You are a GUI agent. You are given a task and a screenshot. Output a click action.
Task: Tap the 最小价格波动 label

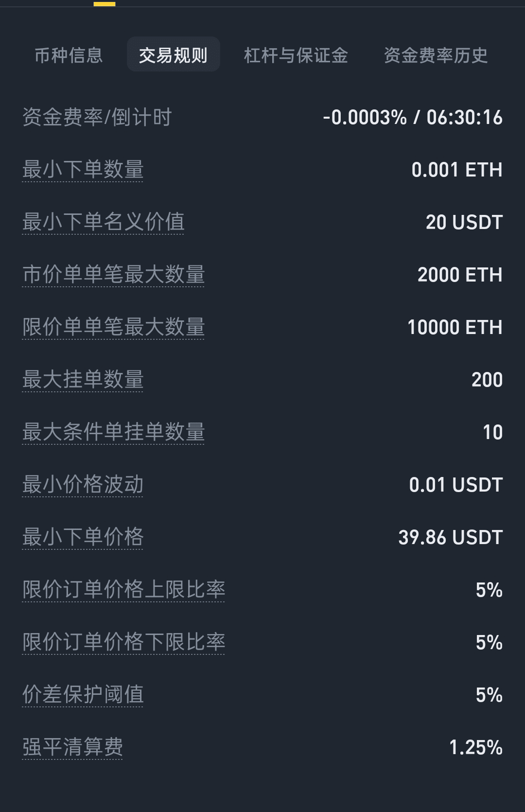coord(83,485)
